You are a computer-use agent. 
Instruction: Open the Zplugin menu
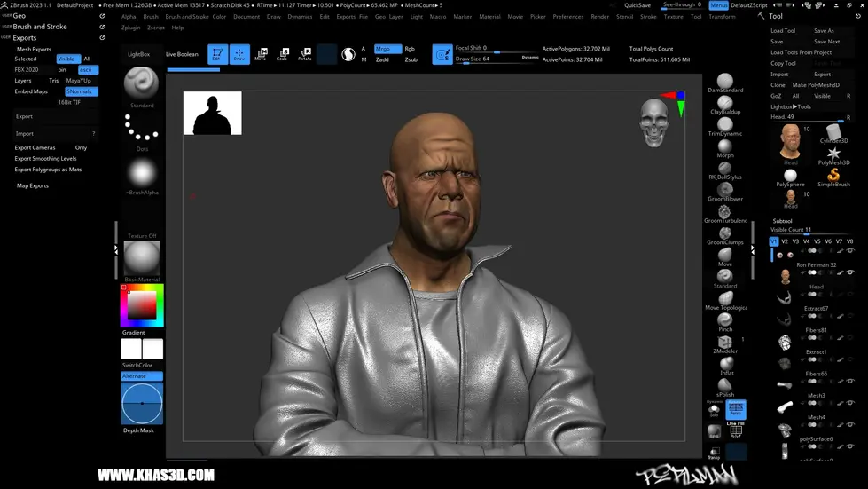pos(130,28)
